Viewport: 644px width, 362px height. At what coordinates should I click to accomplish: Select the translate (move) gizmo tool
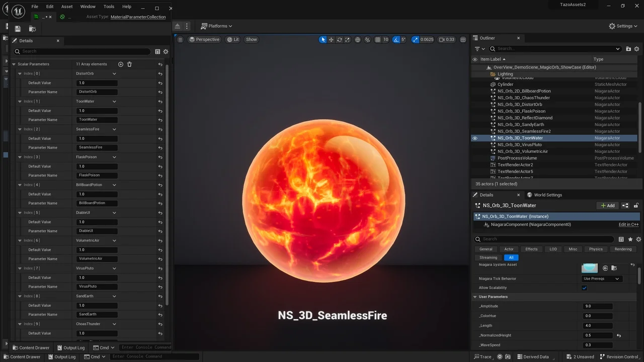point(331,40)
